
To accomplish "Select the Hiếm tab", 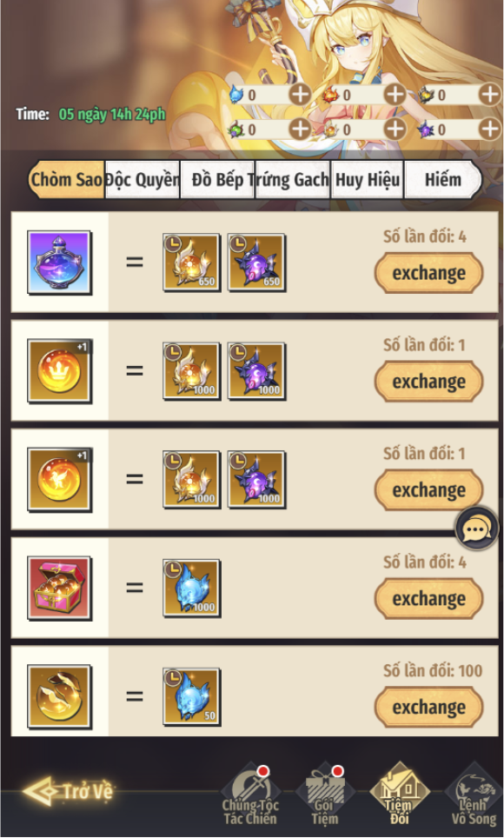I will point(442,180).
